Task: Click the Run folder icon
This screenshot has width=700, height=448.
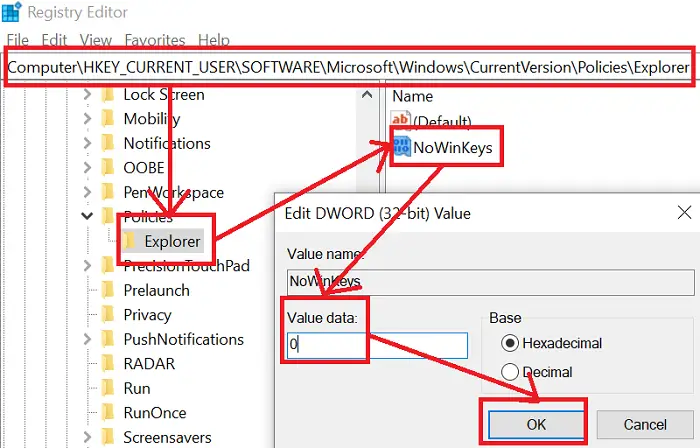Action: 108,389
